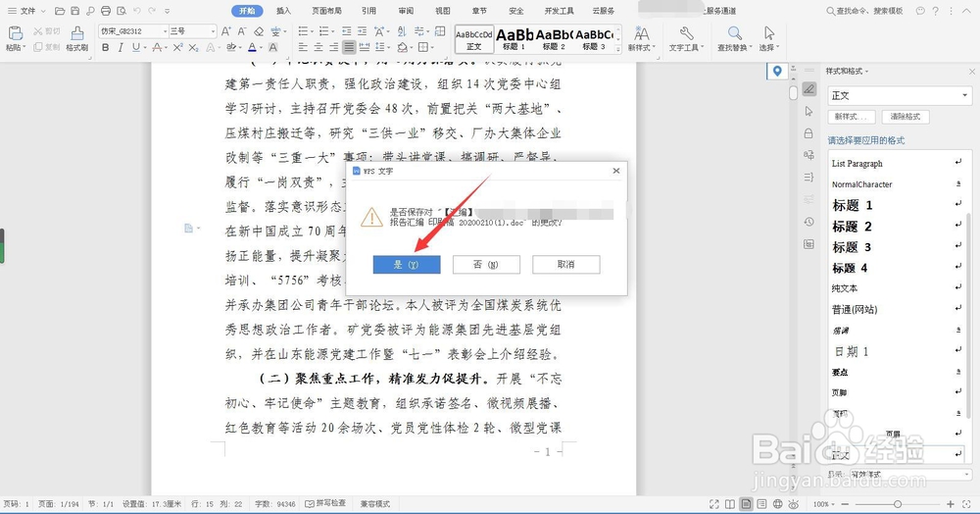The height and width of the screenshot is (514, 980).
Task: Select the Format Painter brush
Action: pyautogui.click(x=76, y=34)
